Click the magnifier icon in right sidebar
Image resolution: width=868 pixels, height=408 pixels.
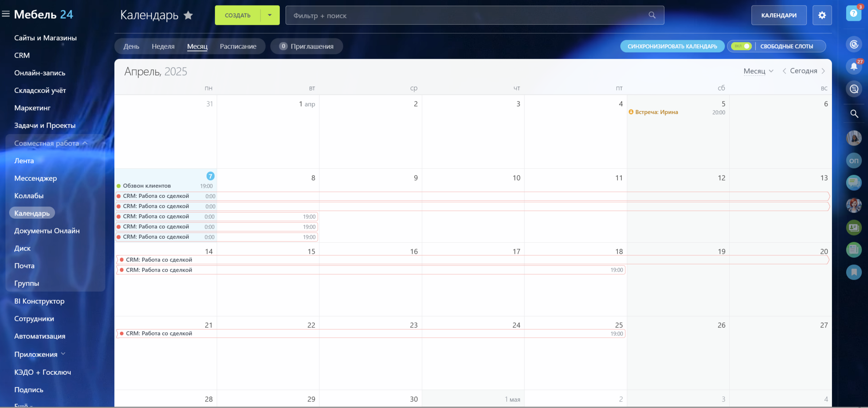pos(854,114)
